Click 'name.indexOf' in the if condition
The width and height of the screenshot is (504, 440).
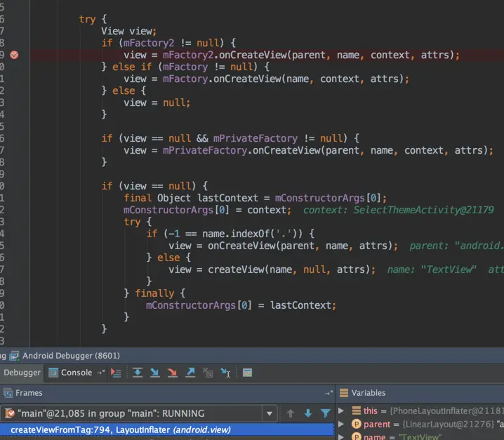pyautogui.click(x=236, y=234)
